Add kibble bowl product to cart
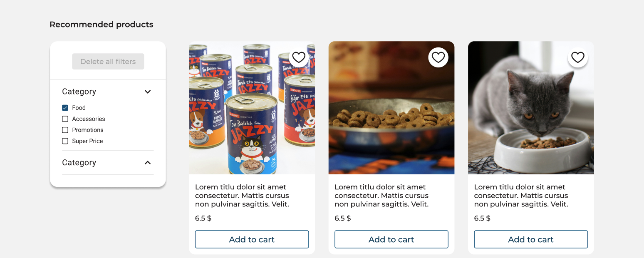 (391, 239)
